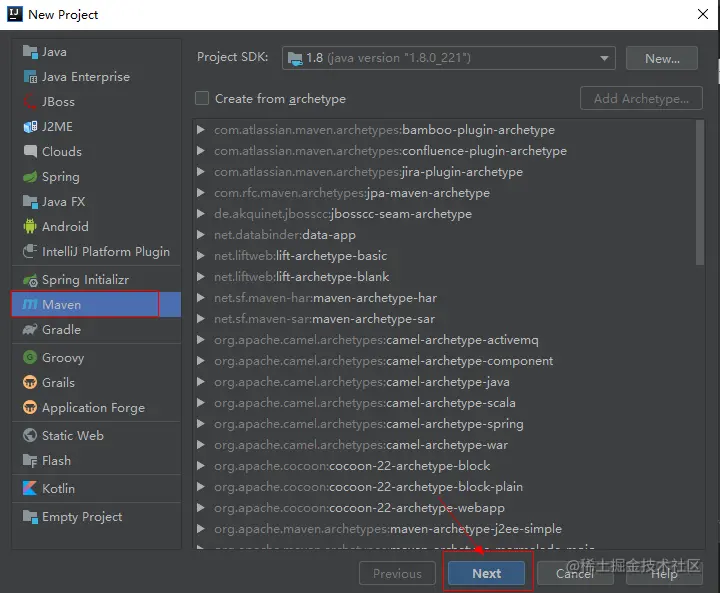Select the Static Web globe icon
This screenshot has width=720, height=593.
(30, 435)
